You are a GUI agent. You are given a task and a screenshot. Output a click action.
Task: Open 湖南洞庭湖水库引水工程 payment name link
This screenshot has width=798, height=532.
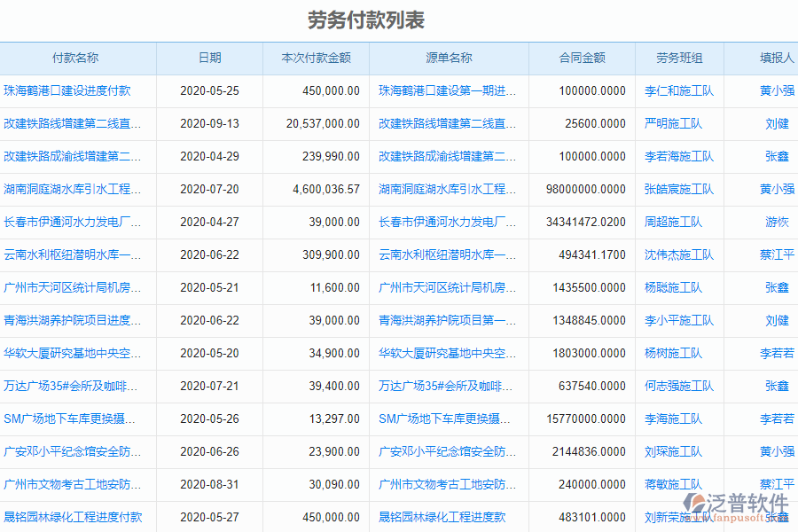point(73,190)
